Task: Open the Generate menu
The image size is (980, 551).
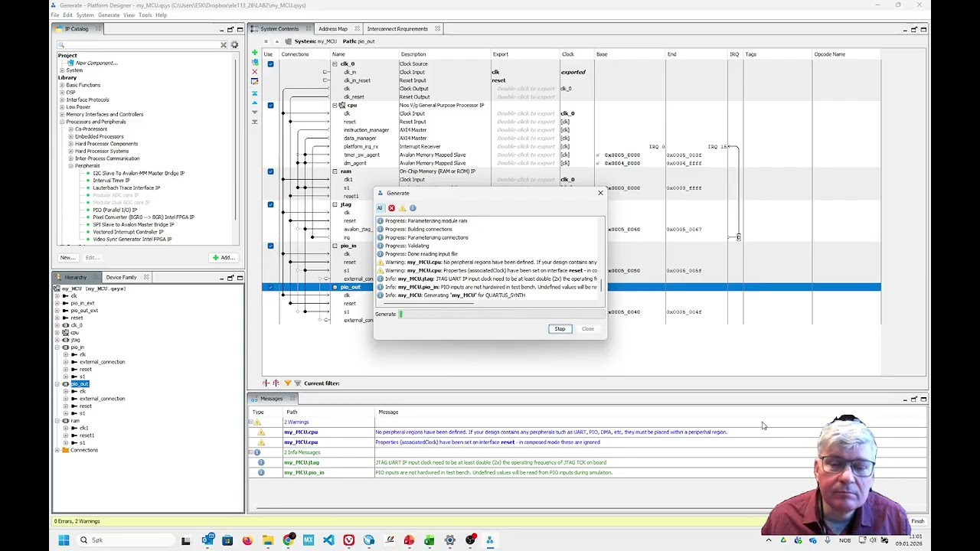Action: [x=109, y=15]
